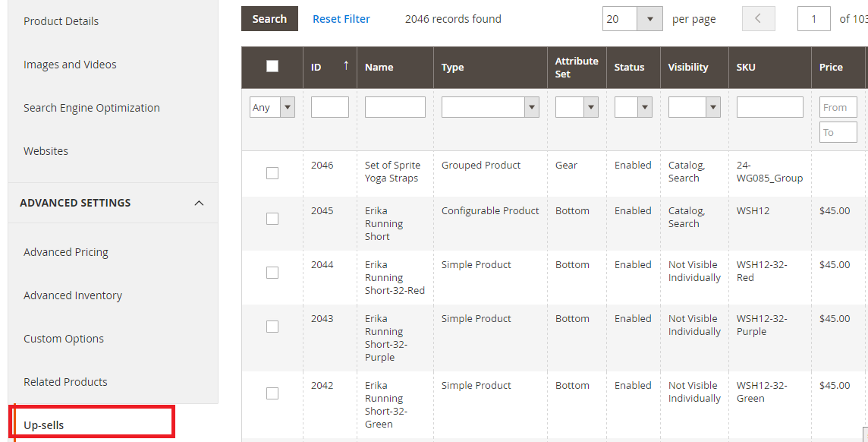Click the ID column sort arrow
The width and height of the screenshot is (868, 442).
pos(346,66)
